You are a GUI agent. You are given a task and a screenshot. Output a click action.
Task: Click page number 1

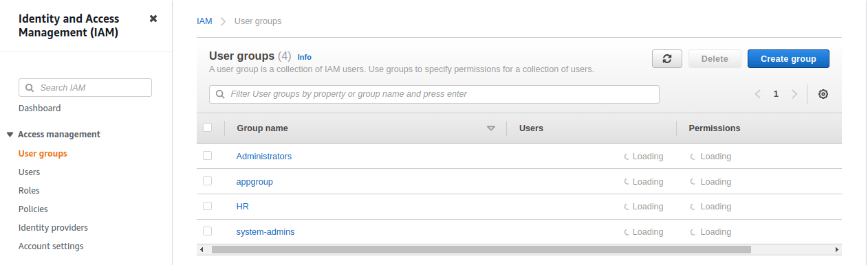pyautogui.click(x=776, y=94)
